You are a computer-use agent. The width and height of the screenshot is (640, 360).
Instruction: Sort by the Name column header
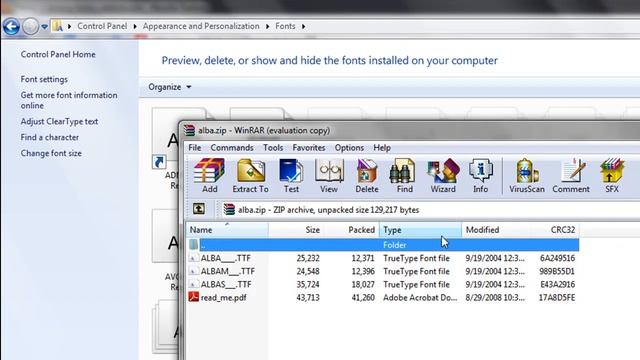coord(227,230)
